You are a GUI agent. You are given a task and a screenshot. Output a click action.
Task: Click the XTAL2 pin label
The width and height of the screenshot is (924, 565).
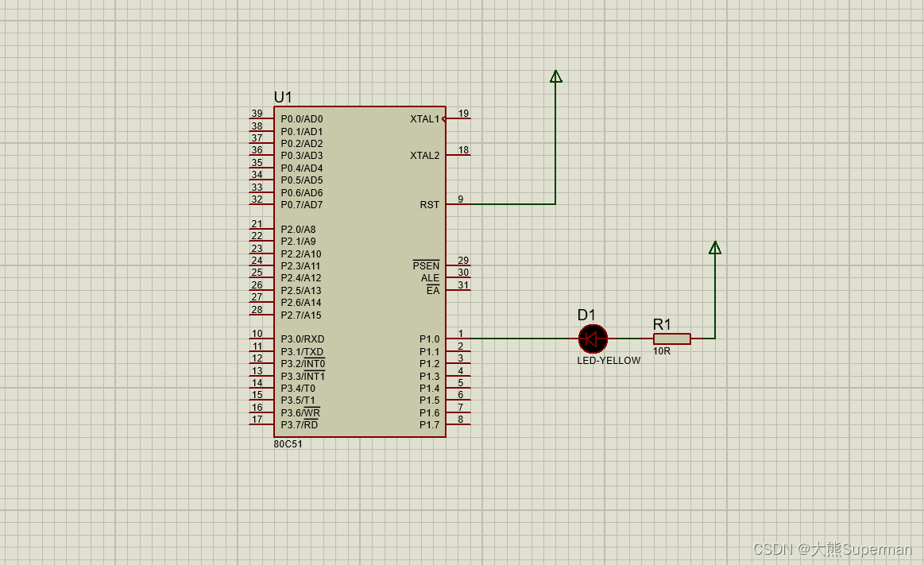(x=425, y=156)
